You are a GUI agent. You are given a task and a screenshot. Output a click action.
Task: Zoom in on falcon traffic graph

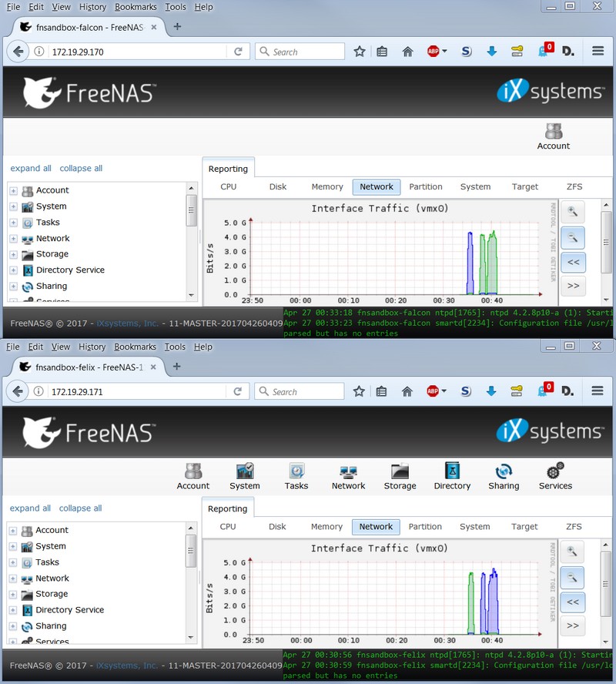click(572, 212)
